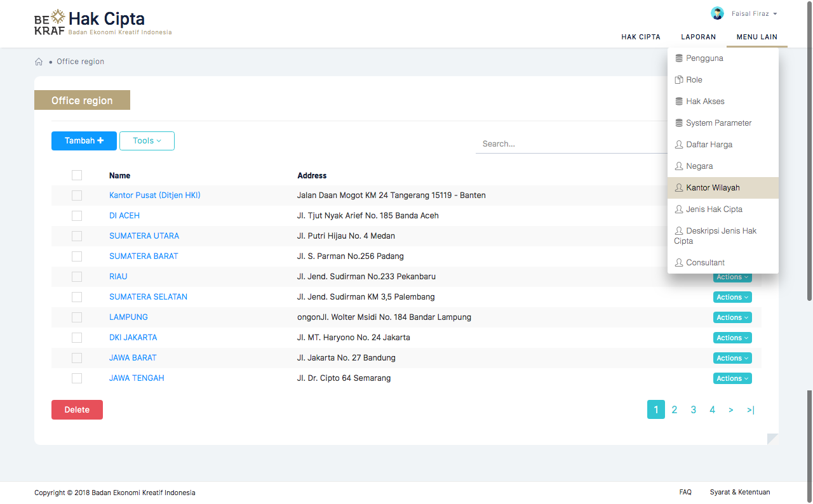Open Deskripsi Jenis Hak Cipta entry
813x504 pixels.
point(723,236)
